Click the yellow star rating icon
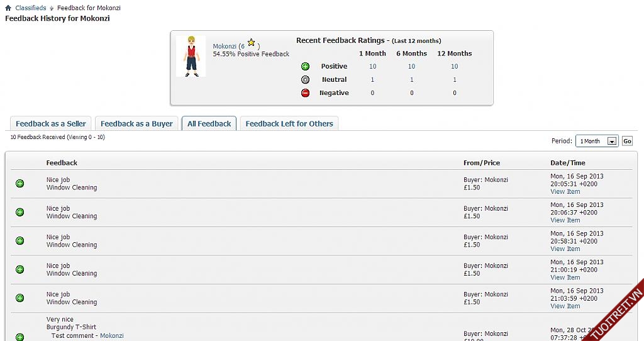Viewport: 644px width, 341px height. point(251,43)
